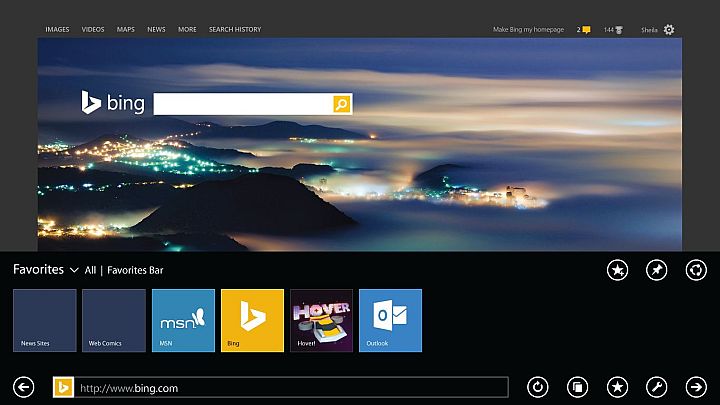Open the Outlook favorite tile
The width and height of the screenshot is (720, 405).
pos(390,321)
